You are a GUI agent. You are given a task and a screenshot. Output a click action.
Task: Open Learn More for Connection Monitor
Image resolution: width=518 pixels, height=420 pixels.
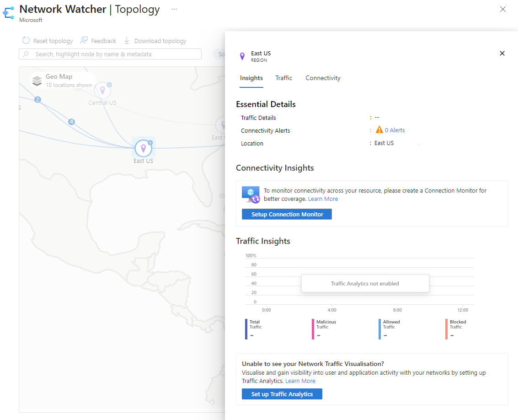tap(323, 199)
